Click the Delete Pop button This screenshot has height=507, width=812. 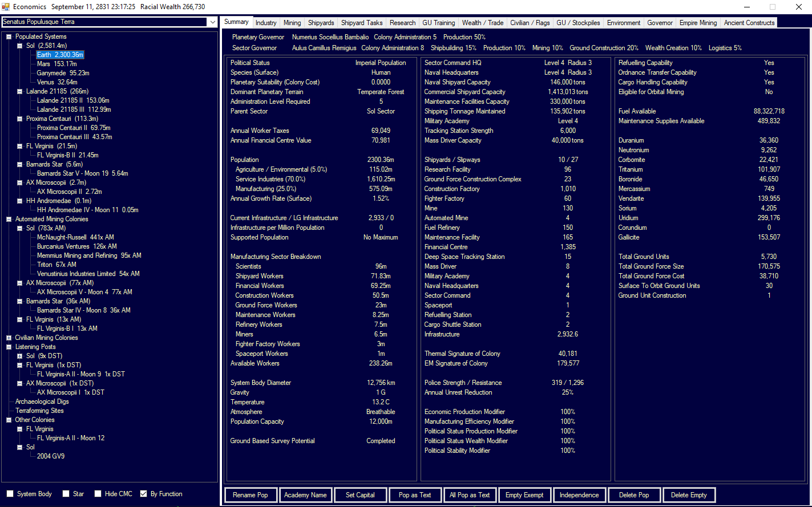point(634,495)
